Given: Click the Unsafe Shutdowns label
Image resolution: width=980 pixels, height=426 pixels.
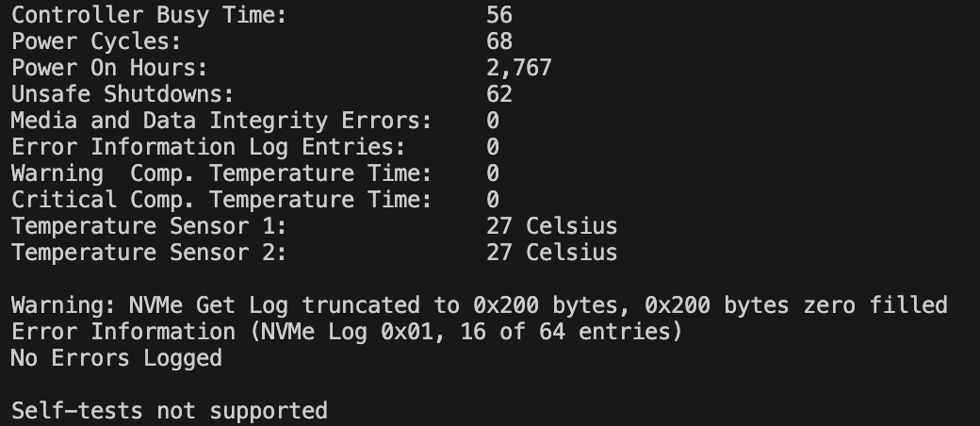Looking at the screenshot, I should (x=122, y=94).
